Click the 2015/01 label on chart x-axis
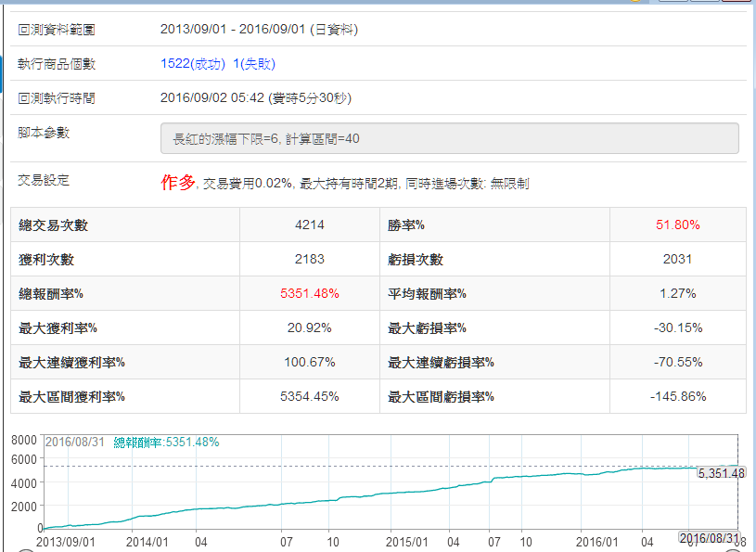 tap(405, 542)
